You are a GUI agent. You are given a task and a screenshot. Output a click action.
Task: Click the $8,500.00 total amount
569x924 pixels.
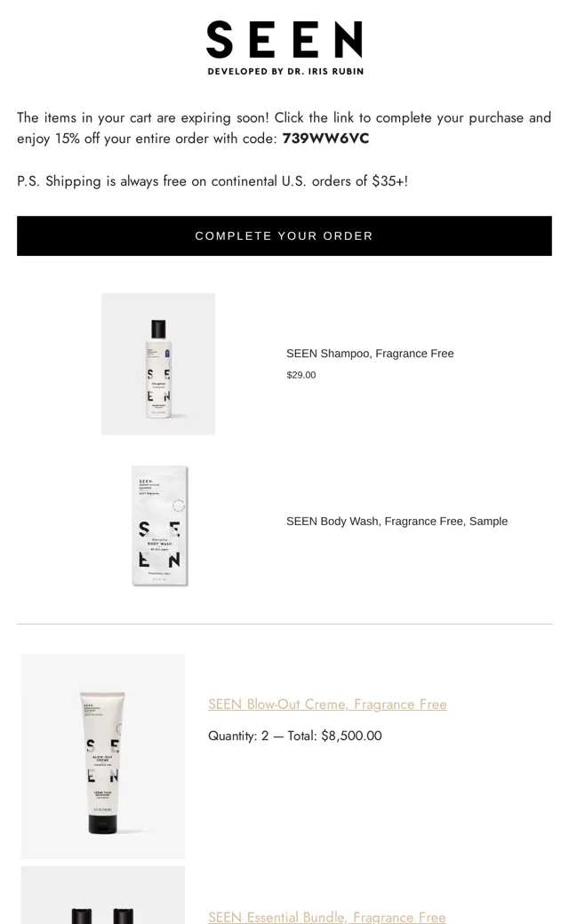[351, 736]
